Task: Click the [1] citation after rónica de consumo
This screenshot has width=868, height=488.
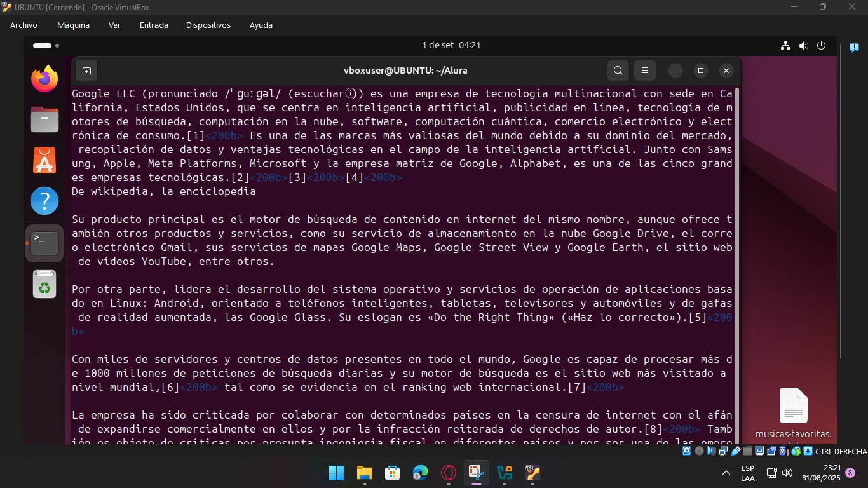Action: (196, 135)
